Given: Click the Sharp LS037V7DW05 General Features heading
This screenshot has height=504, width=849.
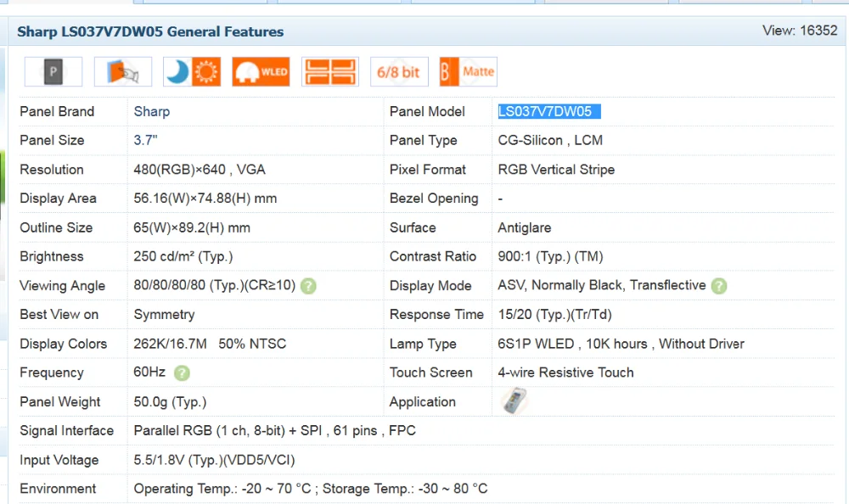Looking at the screenshot, I should pos(150,31).
